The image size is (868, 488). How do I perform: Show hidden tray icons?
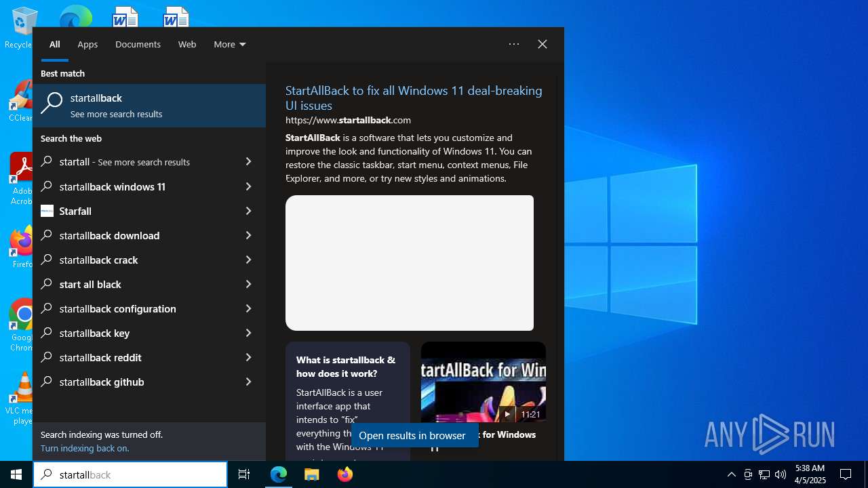click(731, 474)
